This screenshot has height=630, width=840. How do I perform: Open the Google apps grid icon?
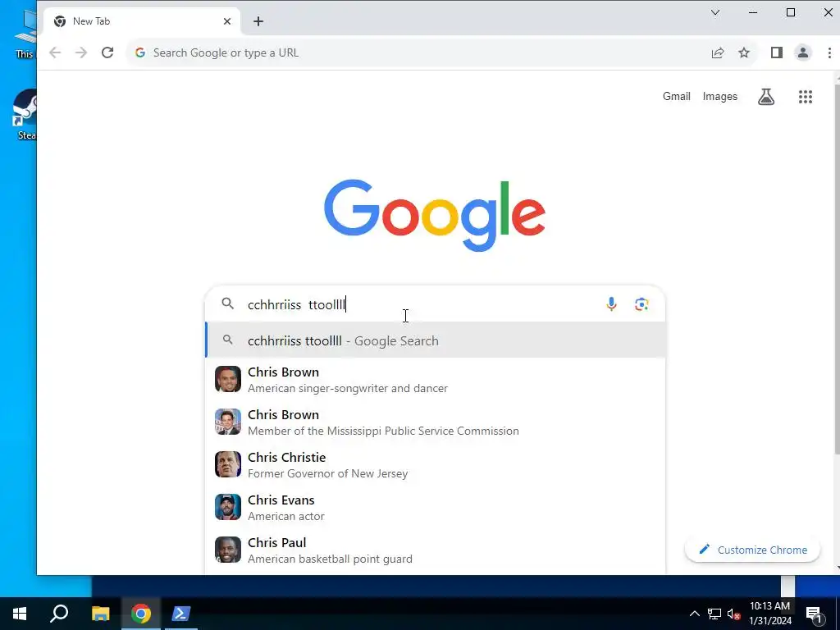(x=806, y=97)
